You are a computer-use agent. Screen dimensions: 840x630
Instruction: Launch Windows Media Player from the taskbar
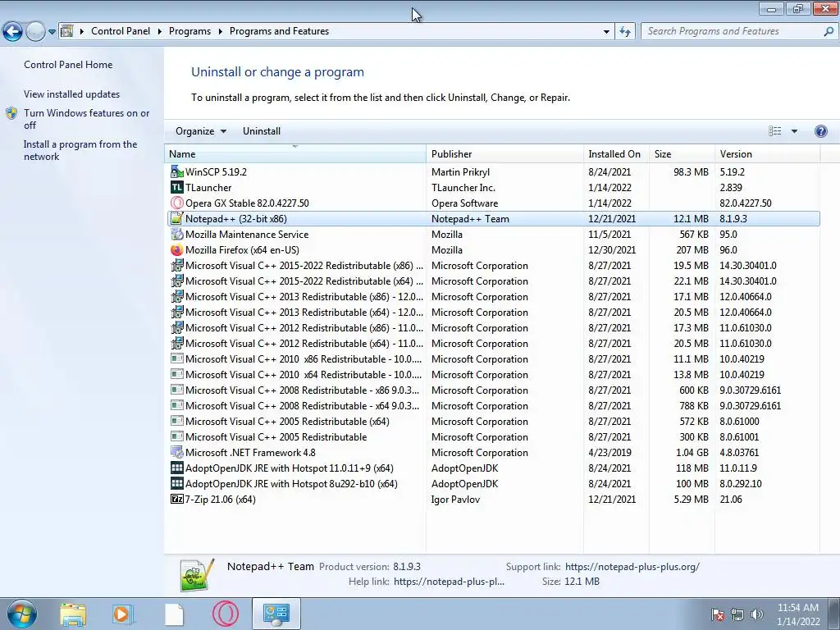[122, 614]
